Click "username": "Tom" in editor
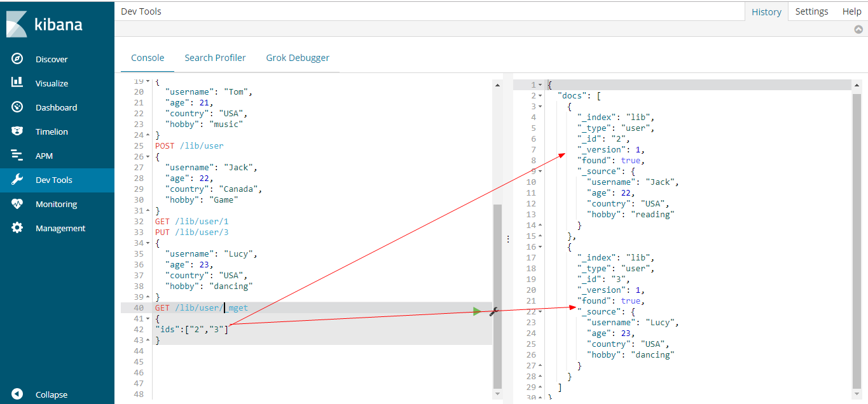 209,91
